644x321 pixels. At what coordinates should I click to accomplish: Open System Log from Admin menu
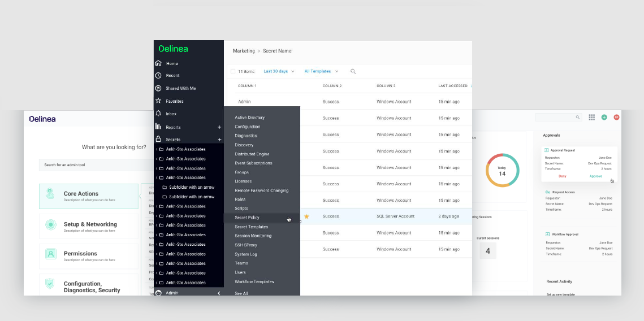tap(245, 254)
